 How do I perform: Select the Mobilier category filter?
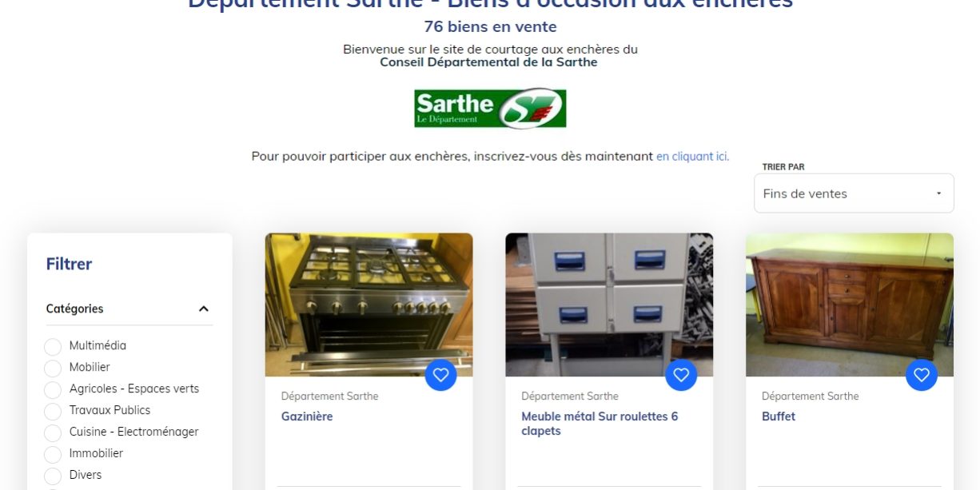(x=53, y=368)
